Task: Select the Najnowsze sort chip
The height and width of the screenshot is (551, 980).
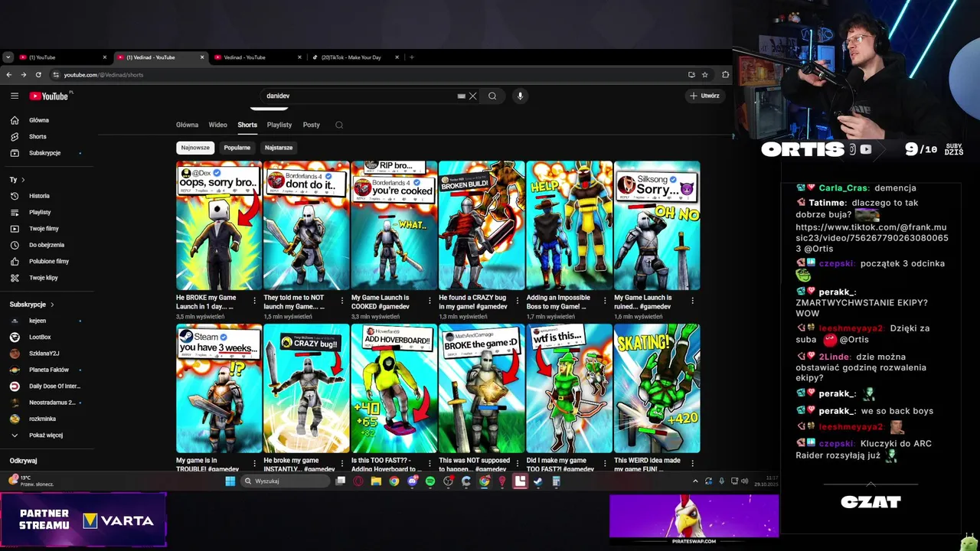Action: coord(195,148)
